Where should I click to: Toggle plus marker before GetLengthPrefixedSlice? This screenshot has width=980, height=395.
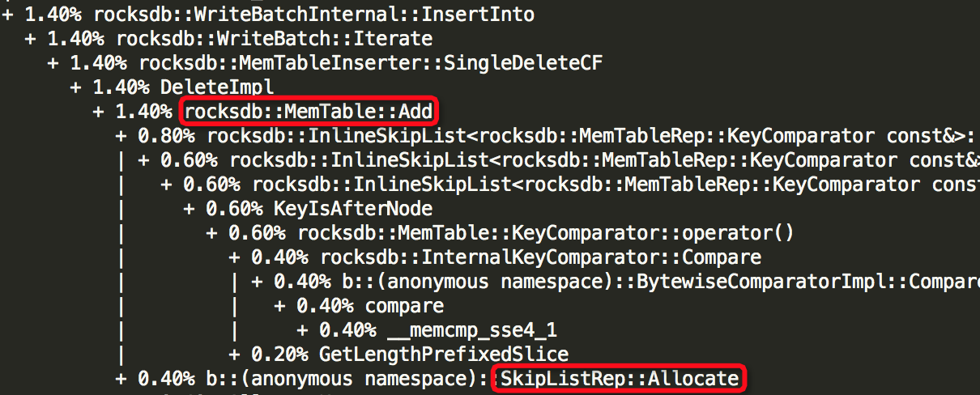click(235, 354)
